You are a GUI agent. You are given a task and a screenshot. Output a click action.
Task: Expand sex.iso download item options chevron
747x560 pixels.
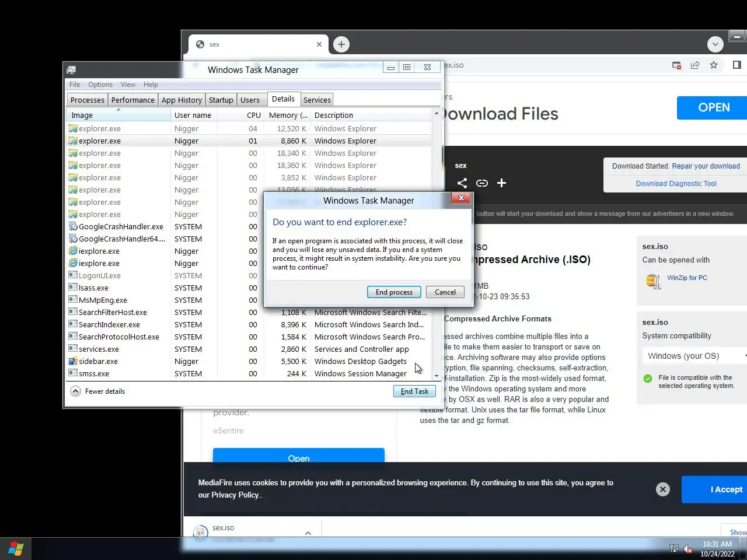coord(308,533)
